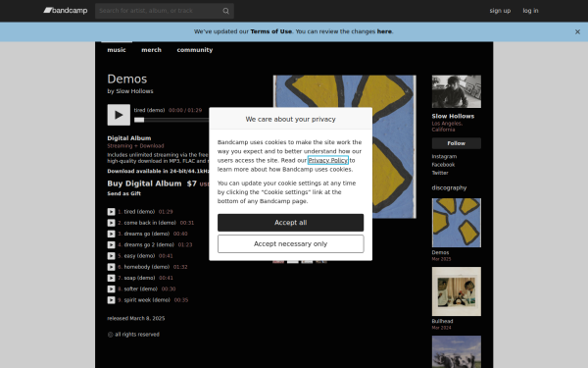Open the dreams go 2 (demo) track title
This screenshot has width=588, height=368.
point(149,244)
